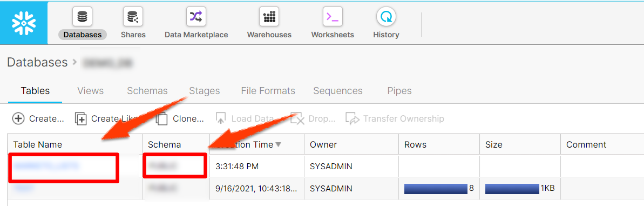Click the Create Like button
Image resolution: width=644 pixels, height=206 pixels.
(106, 119)
